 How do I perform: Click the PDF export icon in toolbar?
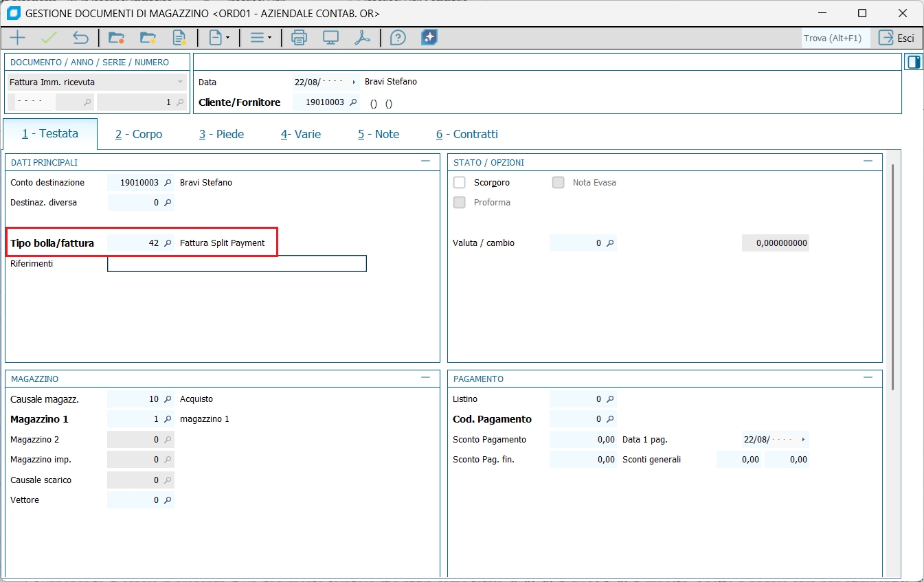[362, 38]
